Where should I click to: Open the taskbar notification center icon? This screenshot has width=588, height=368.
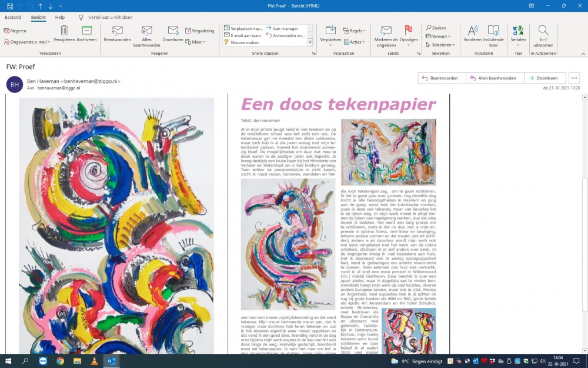[576, 362]
